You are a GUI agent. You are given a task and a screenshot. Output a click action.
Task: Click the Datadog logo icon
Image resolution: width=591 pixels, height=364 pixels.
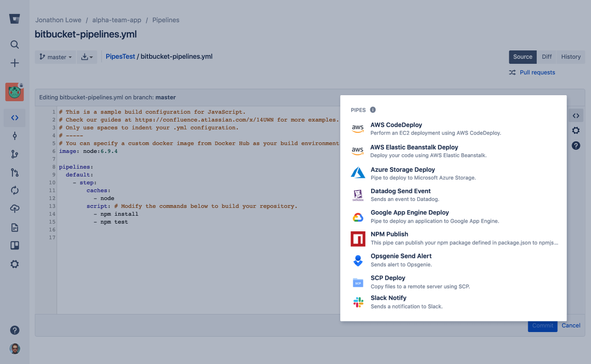click(x=358, y=195)
